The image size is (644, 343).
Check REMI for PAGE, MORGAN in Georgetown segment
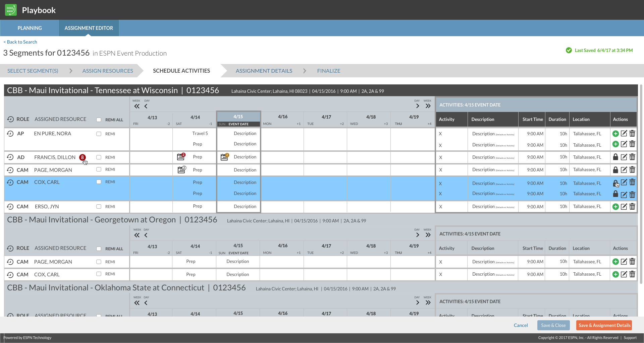pos(99,262)
